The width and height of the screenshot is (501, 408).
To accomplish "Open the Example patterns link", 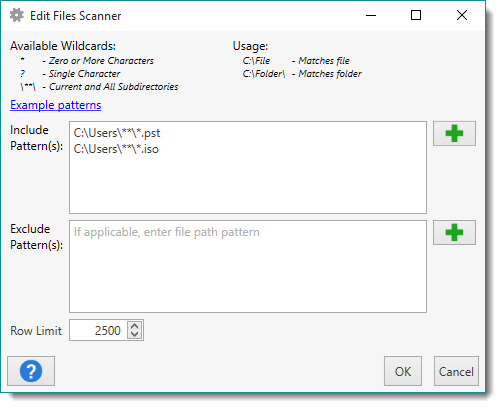I will coord(56,105).
